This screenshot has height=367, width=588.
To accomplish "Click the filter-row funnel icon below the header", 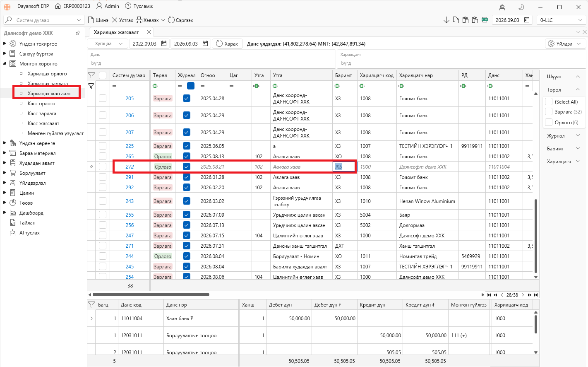I will tap(91, 86).
